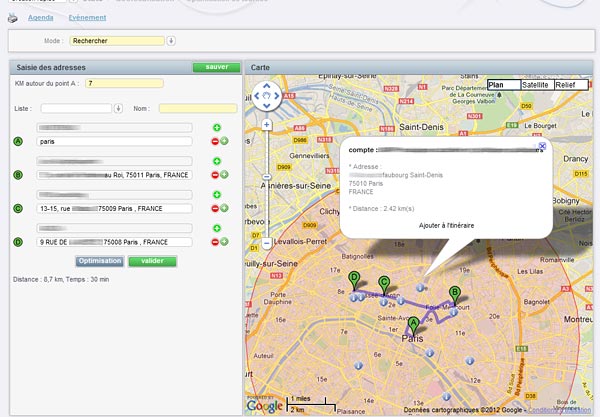Click the 'Distance : 8,7 km, Temps : 30 min' text

[x=61, y=280]
